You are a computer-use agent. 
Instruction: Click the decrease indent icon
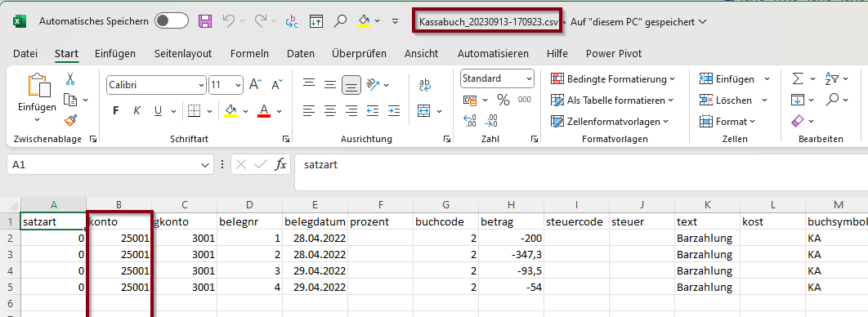(373, 110)
